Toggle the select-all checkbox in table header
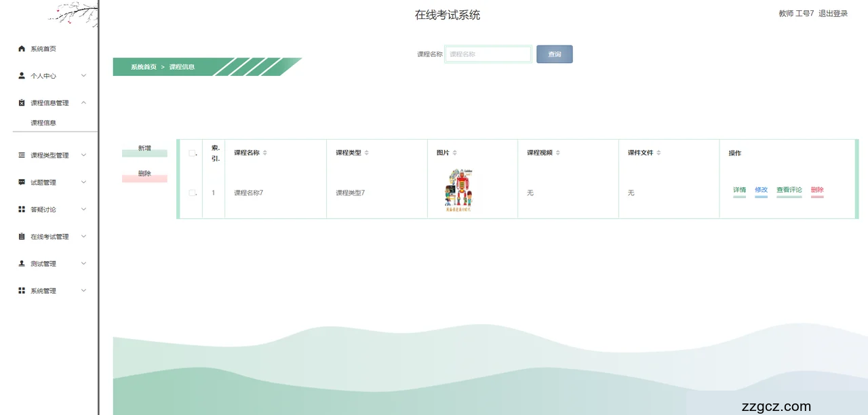868x415 pixels. 192,153
